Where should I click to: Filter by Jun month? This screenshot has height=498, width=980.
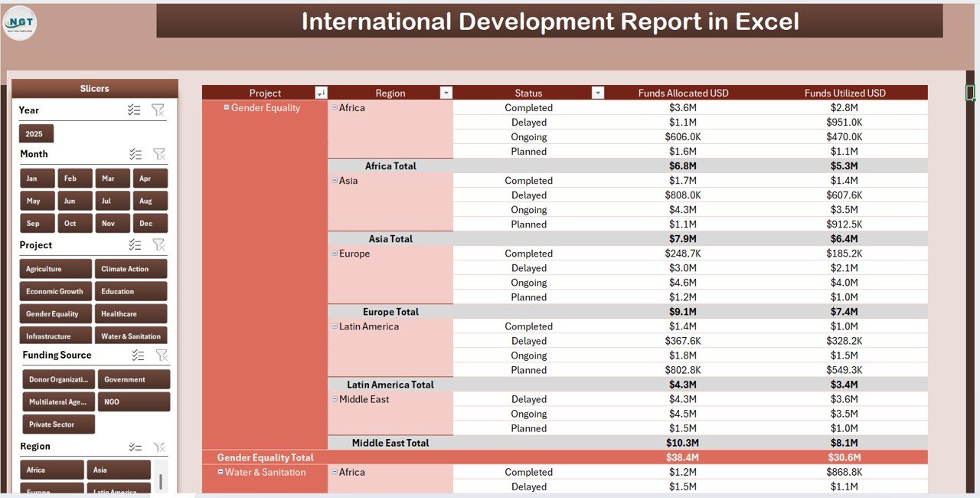tap(75, 201)
